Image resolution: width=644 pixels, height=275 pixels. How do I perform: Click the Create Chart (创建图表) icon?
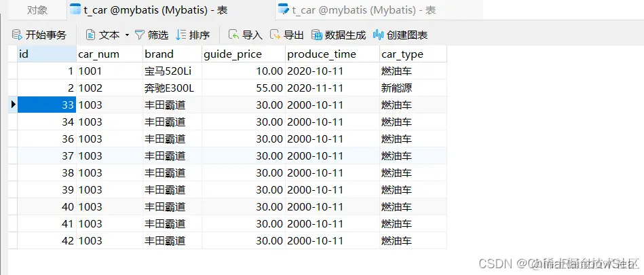pyautogui.click(x=378, y=35)
